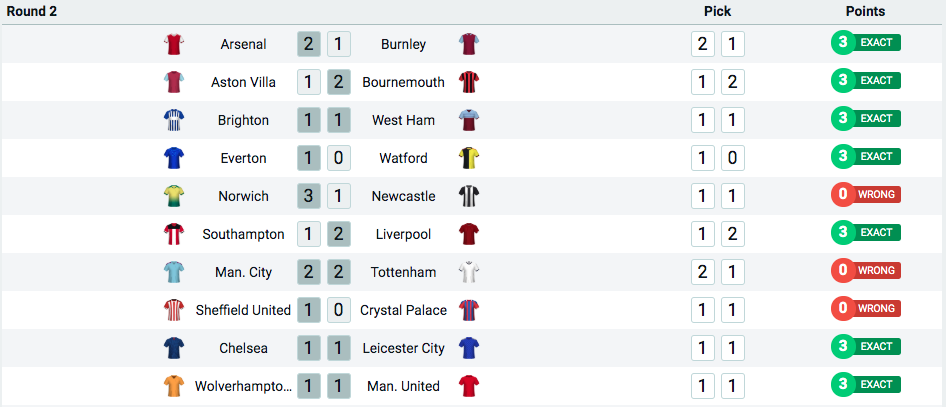
Task: Click the Arsenal jersey icon
Action: 174,44
